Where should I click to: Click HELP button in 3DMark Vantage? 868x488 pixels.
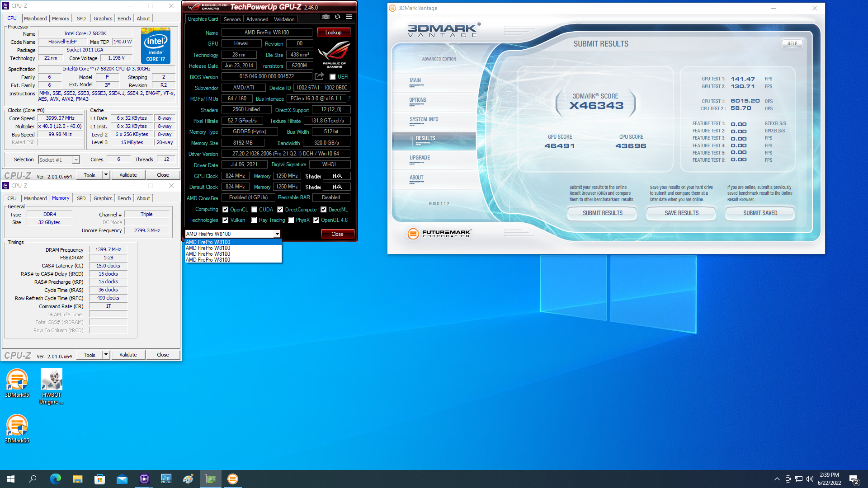click(x=792, y=44)
